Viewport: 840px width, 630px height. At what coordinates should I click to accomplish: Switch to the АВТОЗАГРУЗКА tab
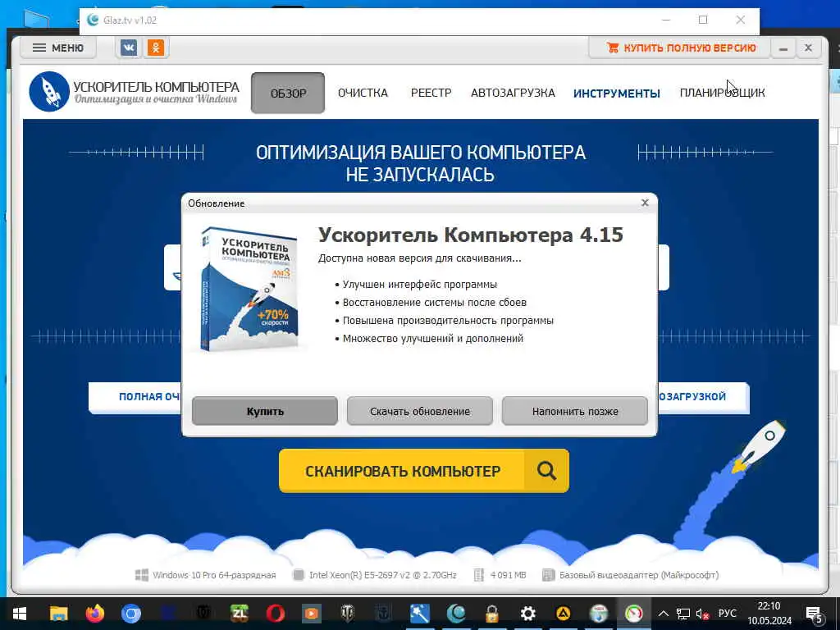pos(513,93)
